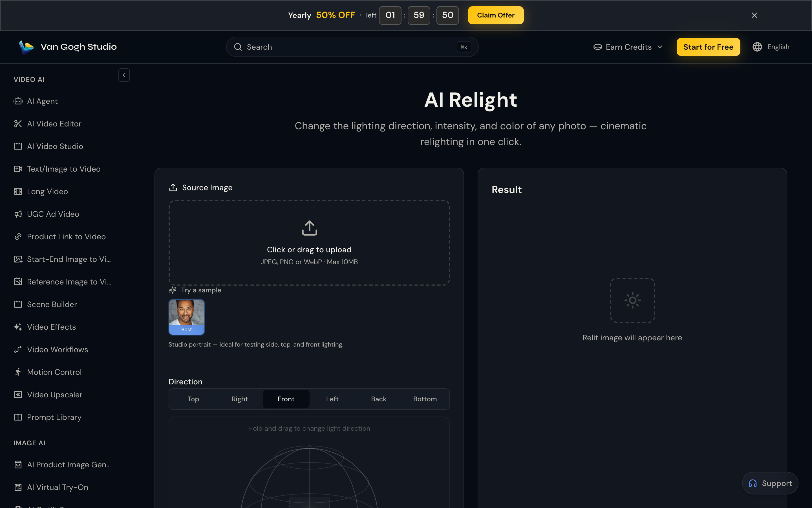Open AI Virtual Try-On
The image size is (812, 508).
[51, 487]
